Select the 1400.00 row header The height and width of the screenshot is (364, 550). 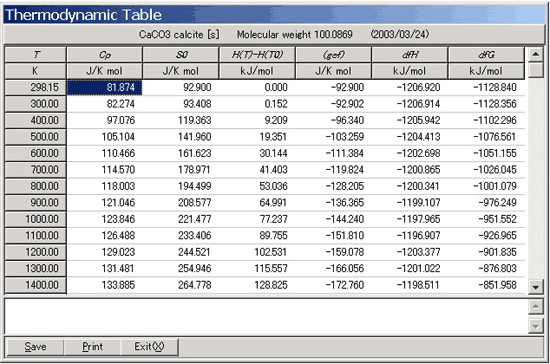click(x=35, y=285)
